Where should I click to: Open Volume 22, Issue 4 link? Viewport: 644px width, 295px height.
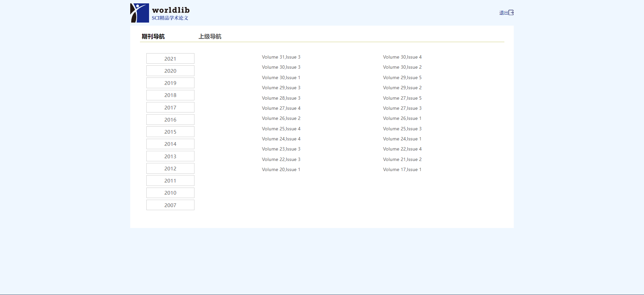click(x=402, y=149)
